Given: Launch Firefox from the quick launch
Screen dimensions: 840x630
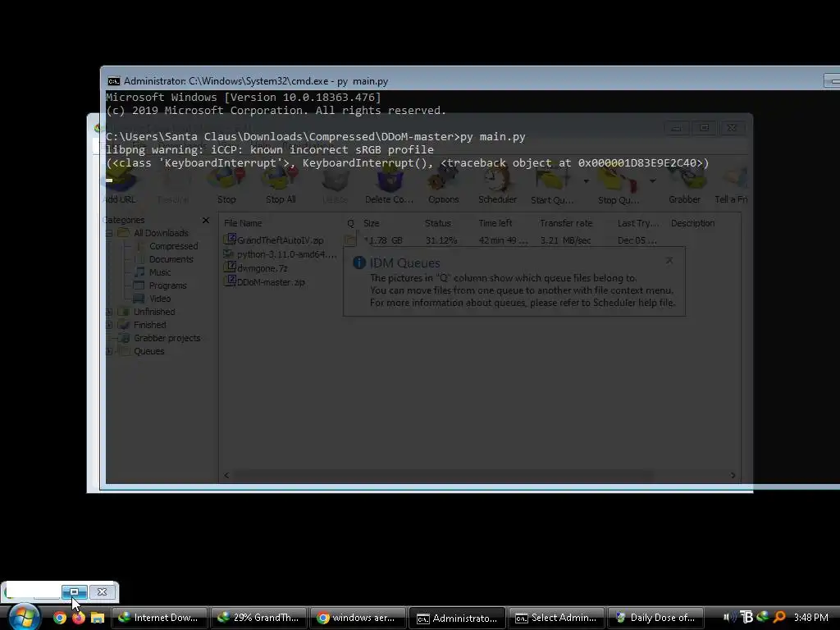Looking at the screenshot, I should pos(78,618).
